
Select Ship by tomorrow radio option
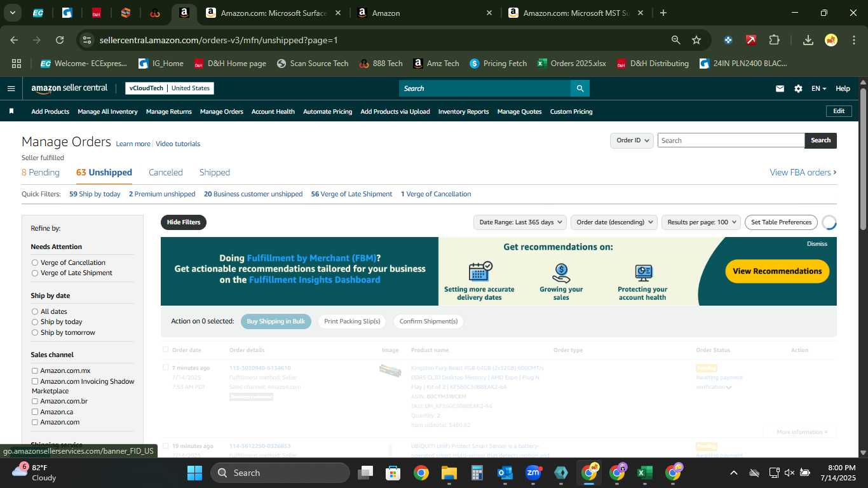[x=35, y=332]
